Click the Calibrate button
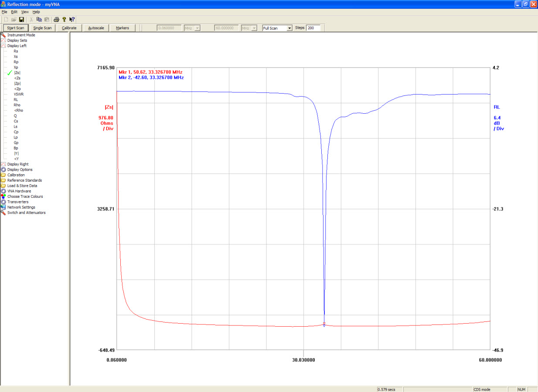 [x=69, y=28]
